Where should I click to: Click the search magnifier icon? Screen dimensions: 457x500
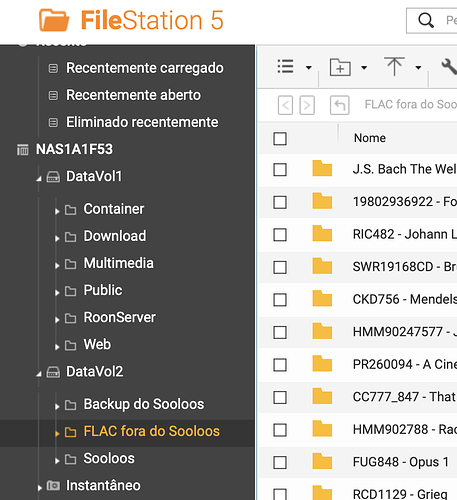point(426,21)
